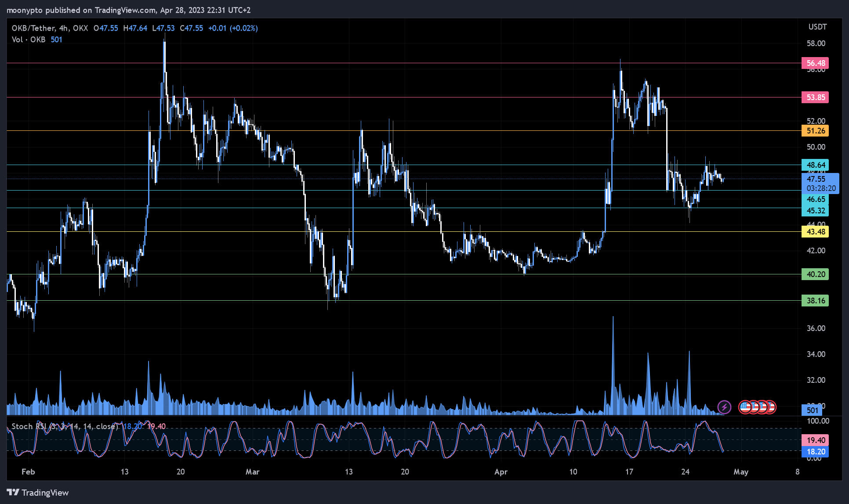This screenshot has height=504, width=849.
Task: Click the TradingView logo at bottom left
Action: (38, 493)
